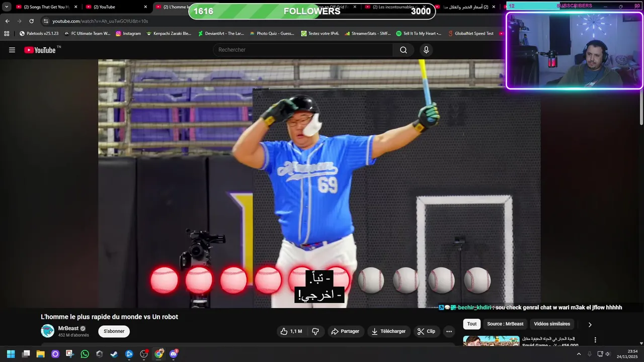Dislike the video with thumbs down

tap(315, 331)
